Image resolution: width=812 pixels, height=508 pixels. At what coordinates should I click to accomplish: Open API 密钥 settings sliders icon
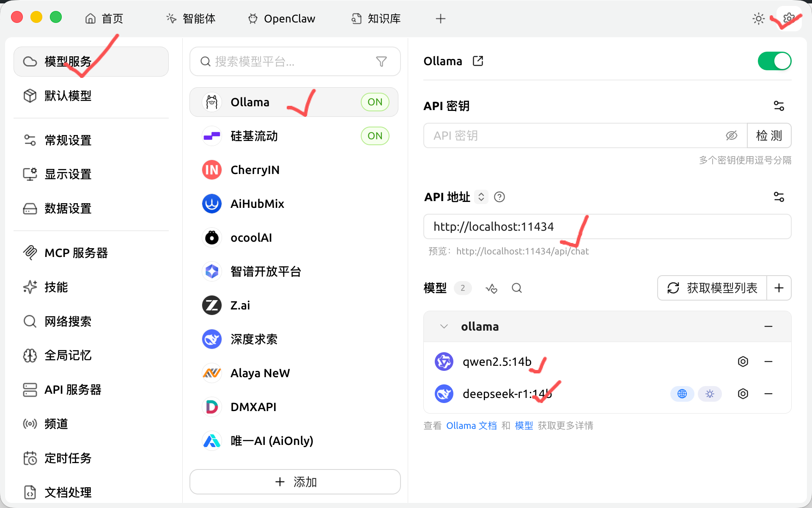[x=779, y=106]
